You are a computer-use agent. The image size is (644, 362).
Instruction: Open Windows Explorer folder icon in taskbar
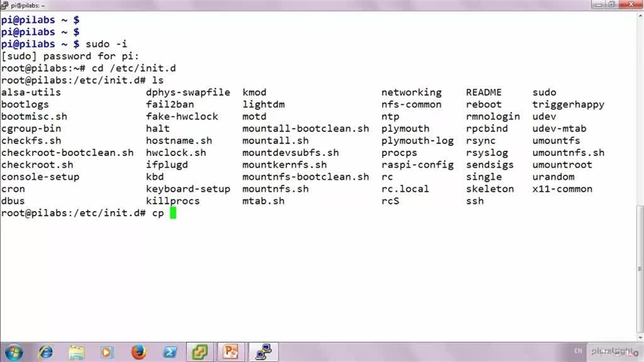coord(76,351)
